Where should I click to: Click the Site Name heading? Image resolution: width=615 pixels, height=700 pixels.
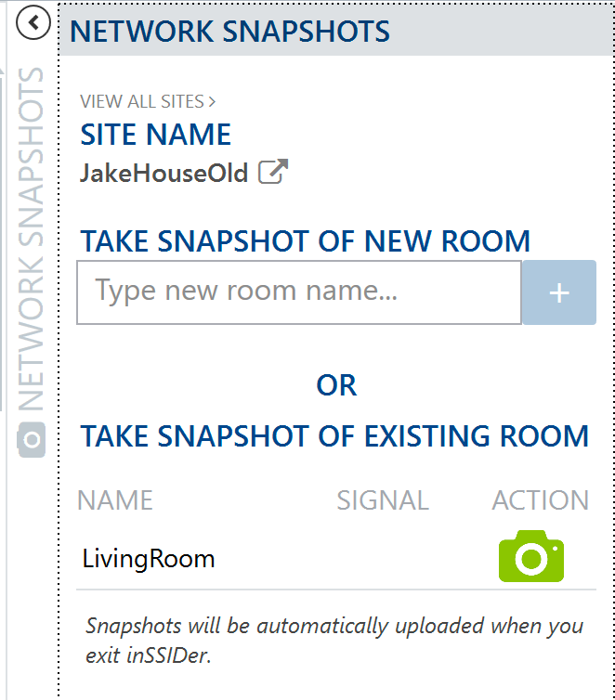(x=155, y=135)
